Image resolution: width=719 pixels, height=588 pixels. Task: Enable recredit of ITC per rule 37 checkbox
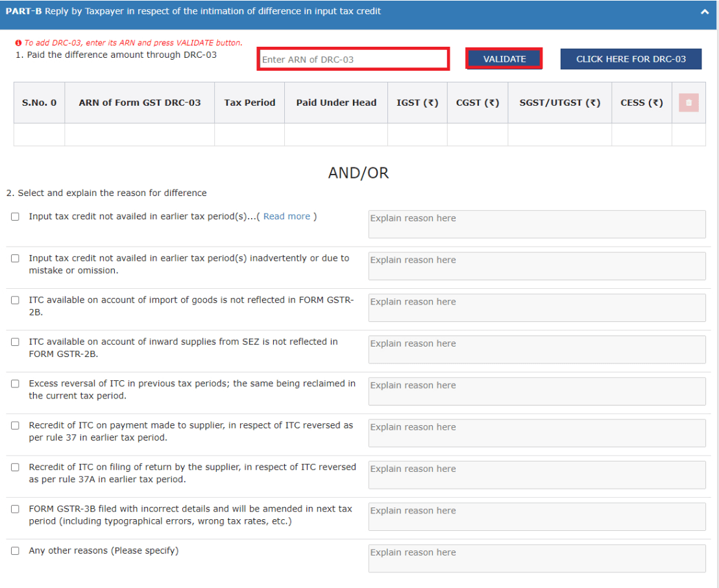pos(15,426)
